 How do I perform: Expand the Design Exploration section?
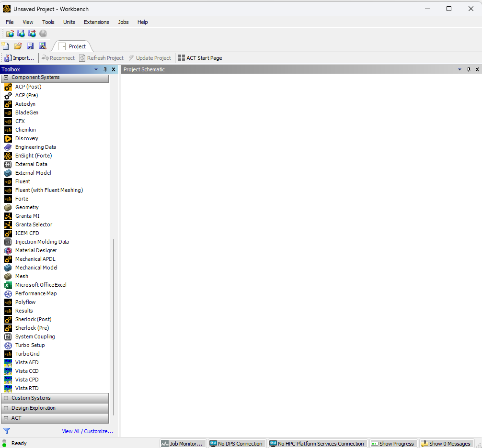pyautogui.click(x=6, y=408)
